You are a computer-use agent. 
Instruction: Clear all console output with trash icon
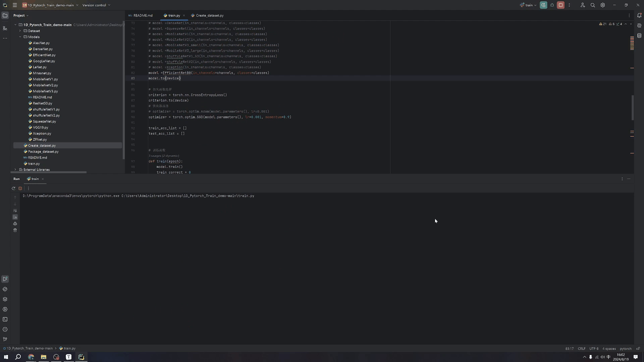pos(15,230)
